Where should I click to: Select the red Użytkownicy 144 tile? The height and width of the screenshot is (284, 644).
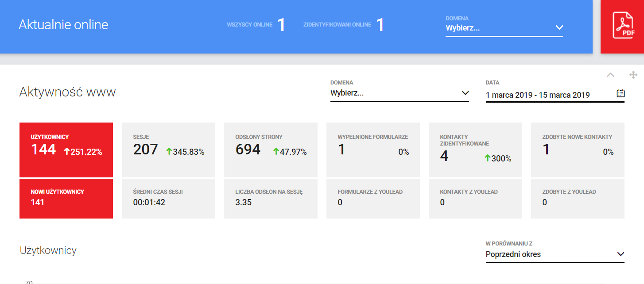[66, 150]
